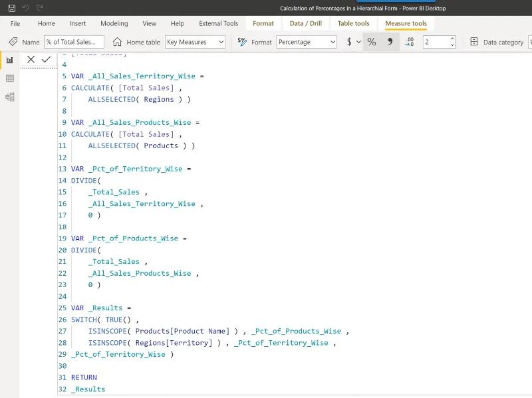Click SWITCH( TRUE() on line 26
This screenshot has width=532, height=398.
pos(101,320)
